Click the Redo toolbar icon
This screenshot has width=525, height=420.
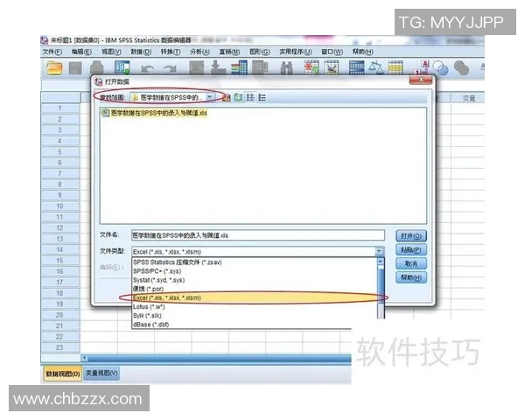click(x=170, y=68)
